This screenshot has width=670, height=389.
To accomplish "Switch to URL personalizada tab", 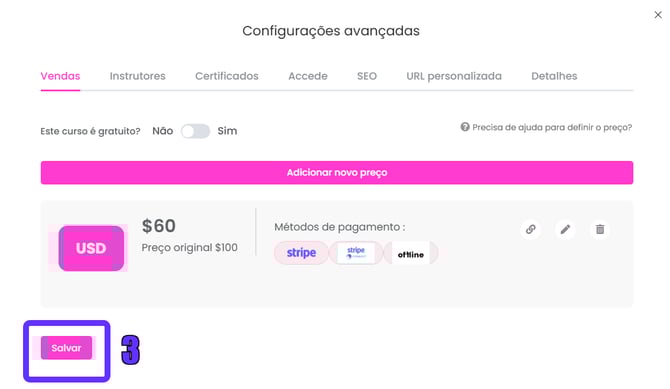I will coord(454,76).
